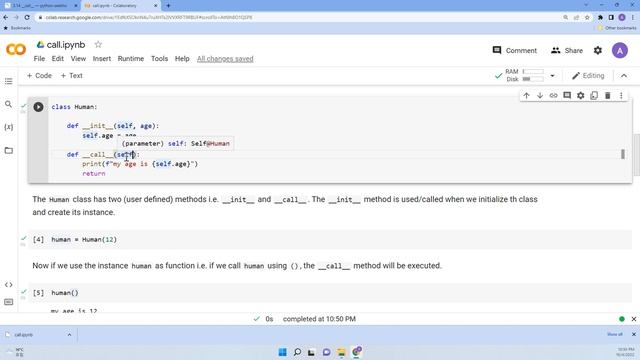Star the call.ipynb notebook
Image resolution: width=640 pixels, height=360 pixels.
tap(98, 44)
